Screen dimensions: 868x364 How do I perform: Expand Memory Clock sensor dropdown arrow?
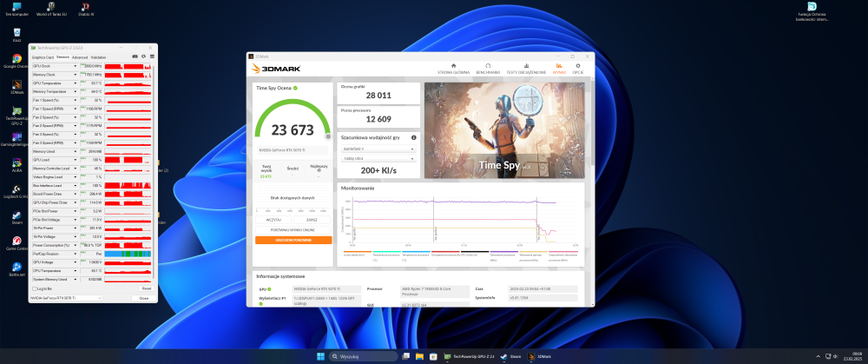[x=76, y=74]
